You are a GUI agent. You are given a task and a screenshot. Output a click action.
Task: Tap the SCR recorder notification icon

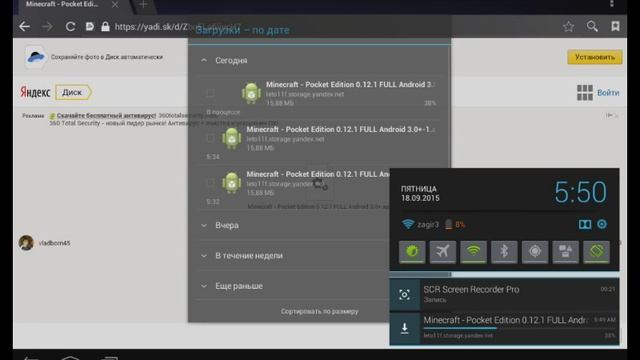404,295
